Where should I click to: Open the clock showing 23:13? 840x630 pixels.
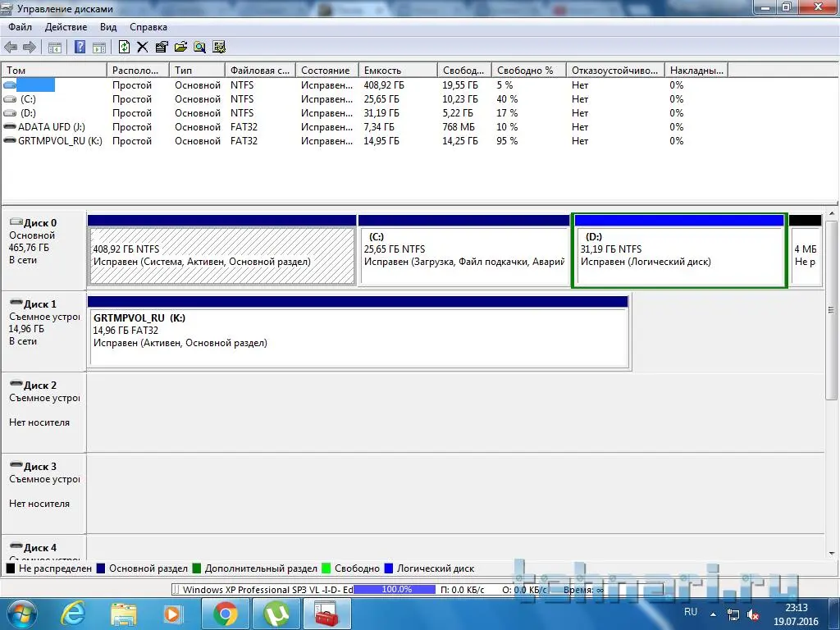coord(796,614)
